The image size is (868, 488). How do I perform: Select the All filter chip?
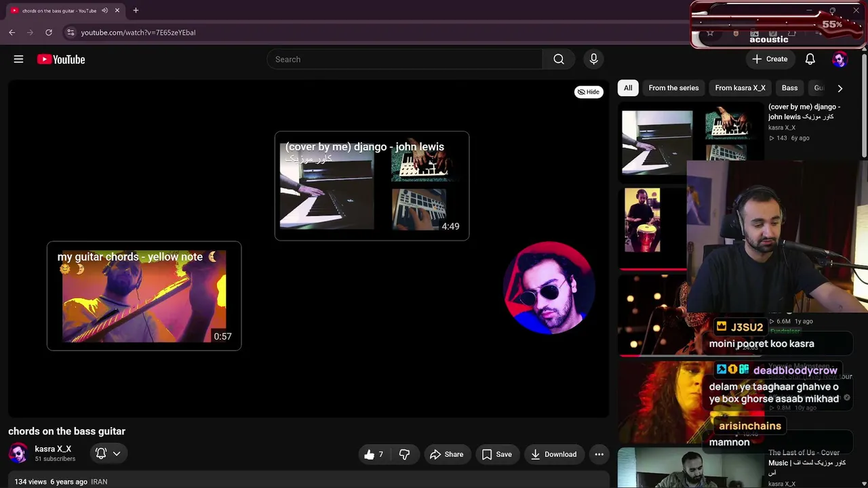coord(628,88)
